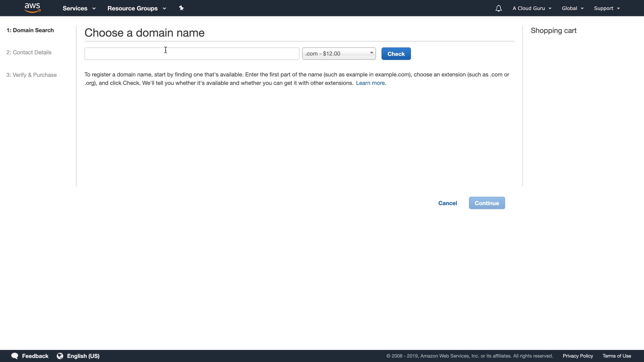Viewport: 644px width, 362px height.
Task: Expand the Services menu
Action: pyautogui.click(x=79, y=8)
